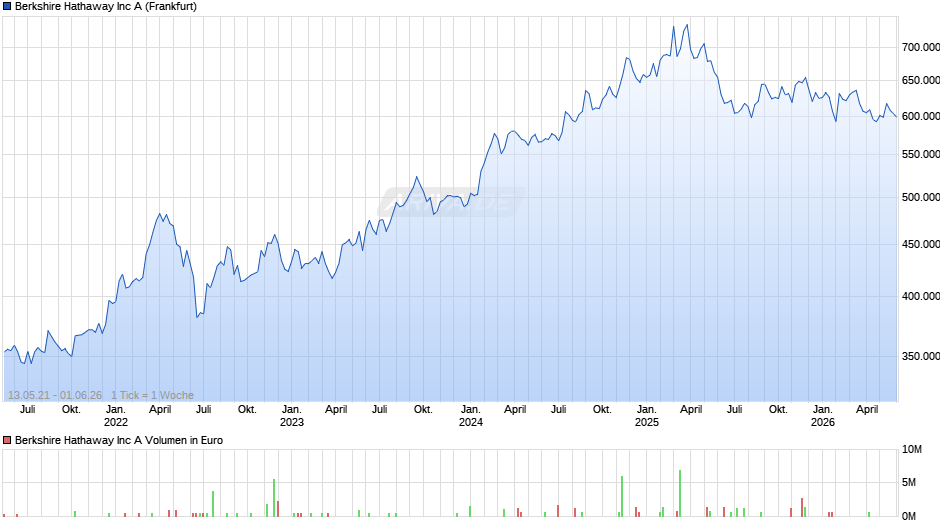Click the blue Berkshire Hathaway price legend square

point(7,7)
